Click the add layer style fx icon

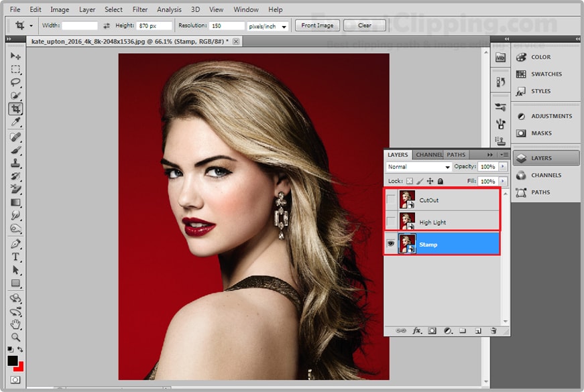[x=416, y=330]
